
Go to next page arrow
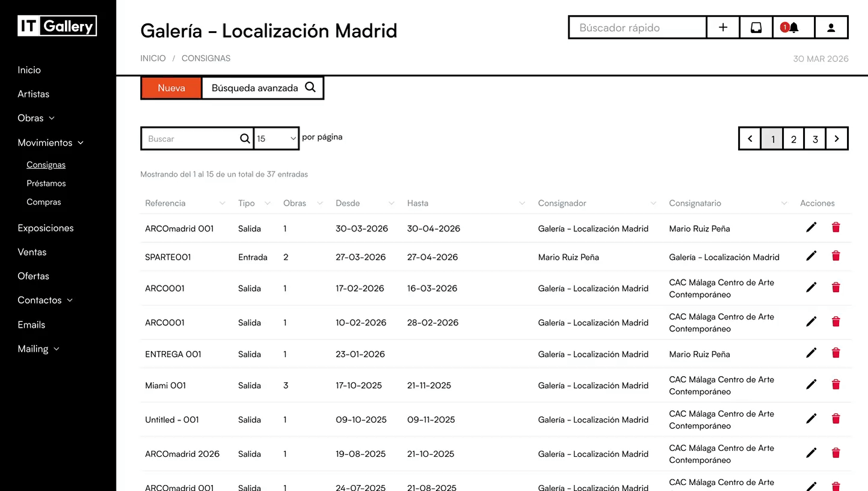pos(837,139)
